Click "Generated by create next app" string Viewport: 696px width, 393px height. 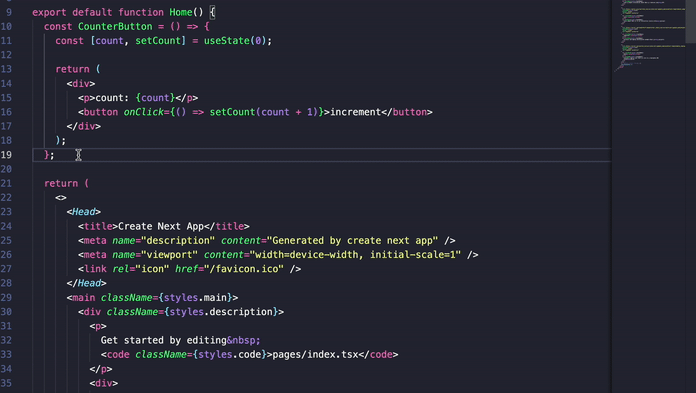(x=352, y=240)
